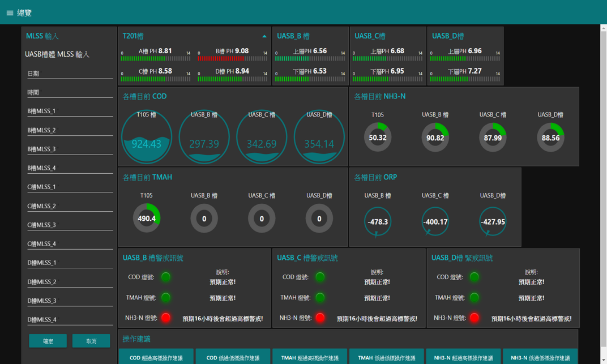Click the UASB_D槽 TMAH donut gauge
The height and width of the screenshot is (364, 607).
(319, 218)
